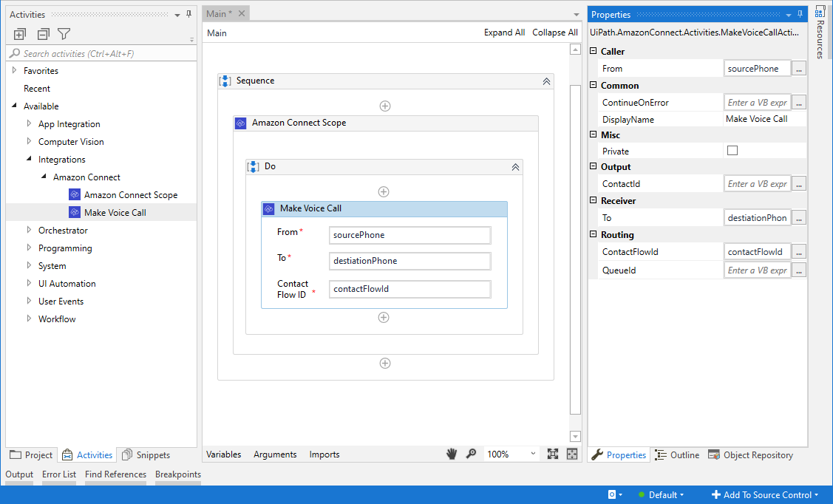Image resolution: width=833 pixels, height=504 pixels.
Task: Click Collapse All icon in Activities toolbar
Action: pyautogui.click(x=43, y=35)
